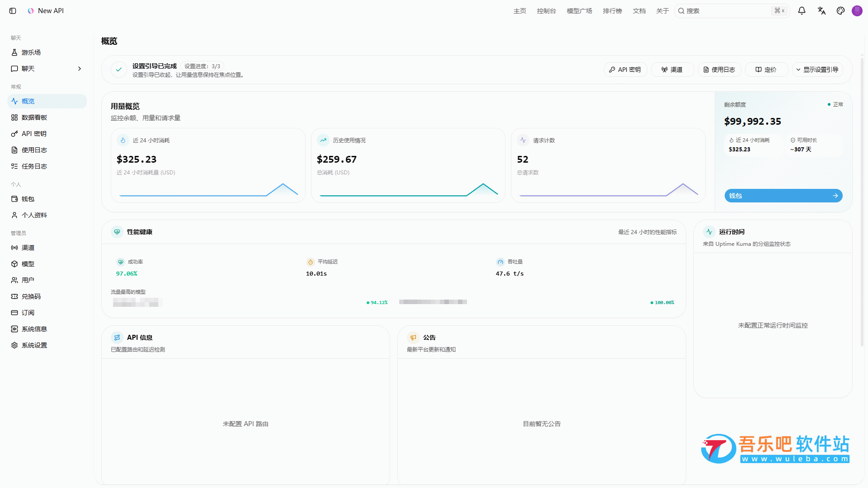Click the 吞吐量 47.6 t/s value
Viewport: 868px width, 488px height.
[x=509, y=273]
